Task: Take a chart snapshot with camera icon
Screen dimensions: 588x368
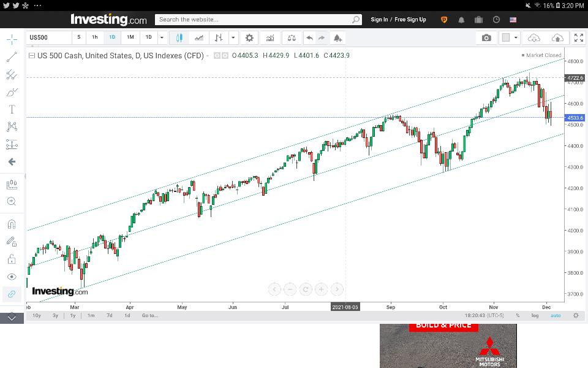Action: click(486, 37)
